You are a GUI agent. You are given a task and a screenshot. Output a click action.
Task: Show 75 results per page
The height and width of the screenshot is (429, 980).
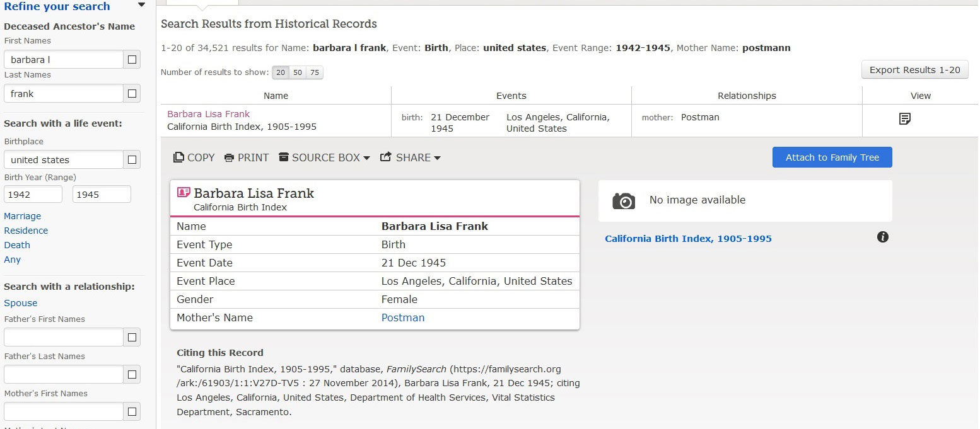315,72
